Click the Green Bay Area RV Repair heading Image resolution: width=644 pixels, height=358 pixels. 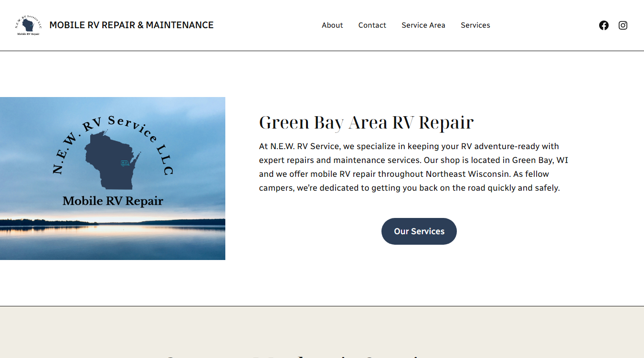click(366, 123)
